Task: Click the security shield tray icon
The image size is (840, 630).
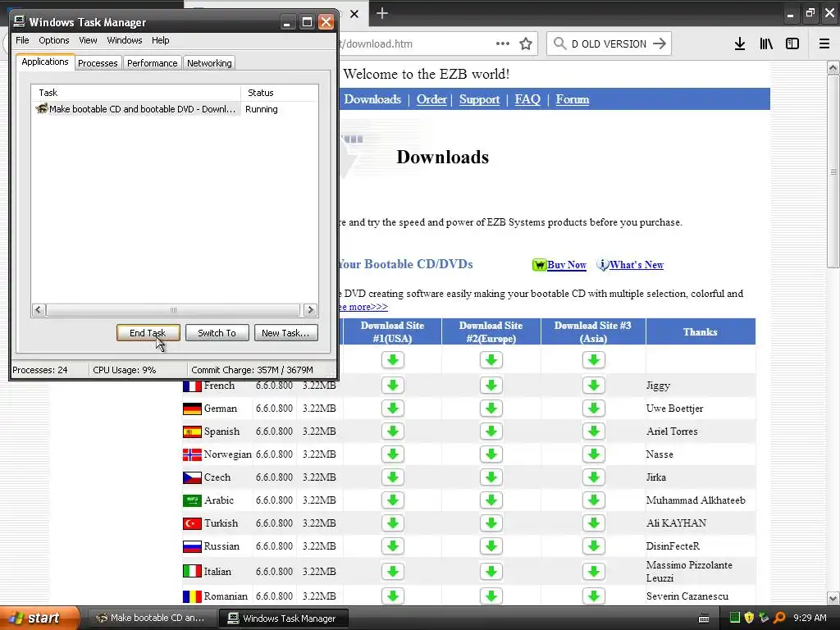Action: [749, 618]
